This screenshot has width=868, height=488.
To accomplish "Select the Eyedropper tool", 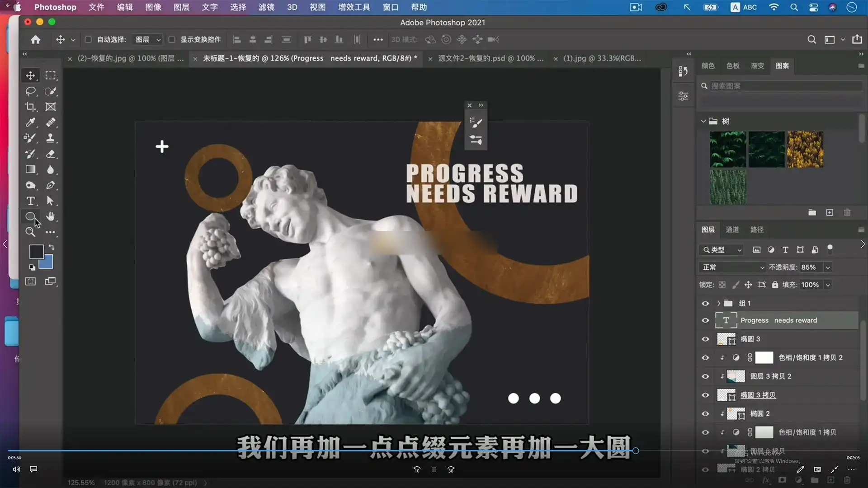I will 30,122.
